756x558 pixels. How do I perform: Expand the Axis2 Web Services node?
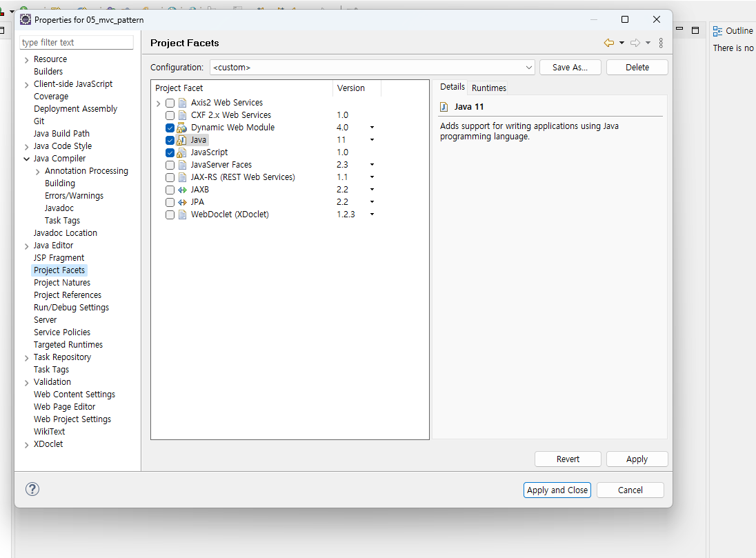(158, 103)
